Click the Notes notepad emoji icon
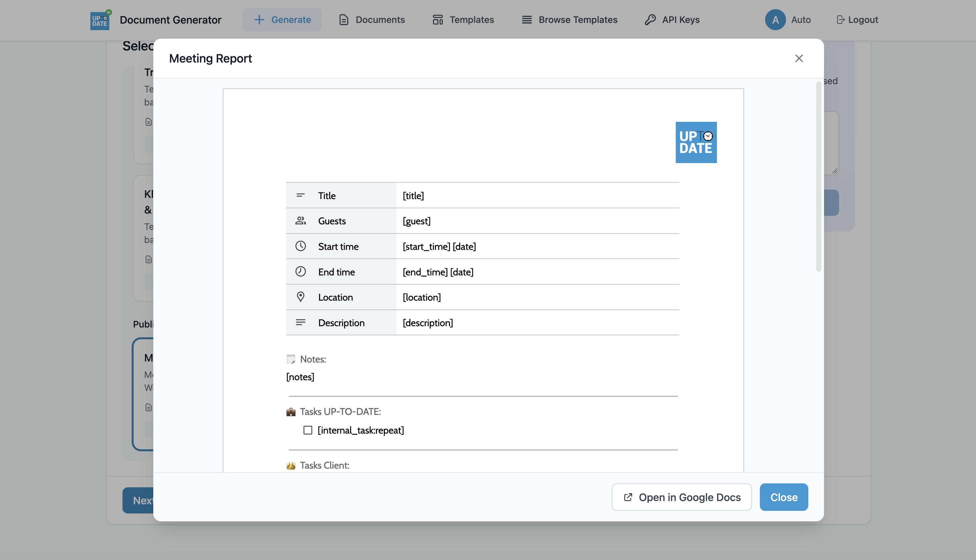This screenshot has height=560, width=976. 291,359
